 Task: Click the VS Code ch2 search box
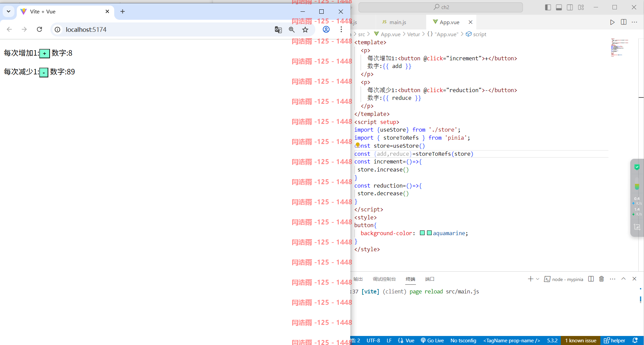point(441,7)
